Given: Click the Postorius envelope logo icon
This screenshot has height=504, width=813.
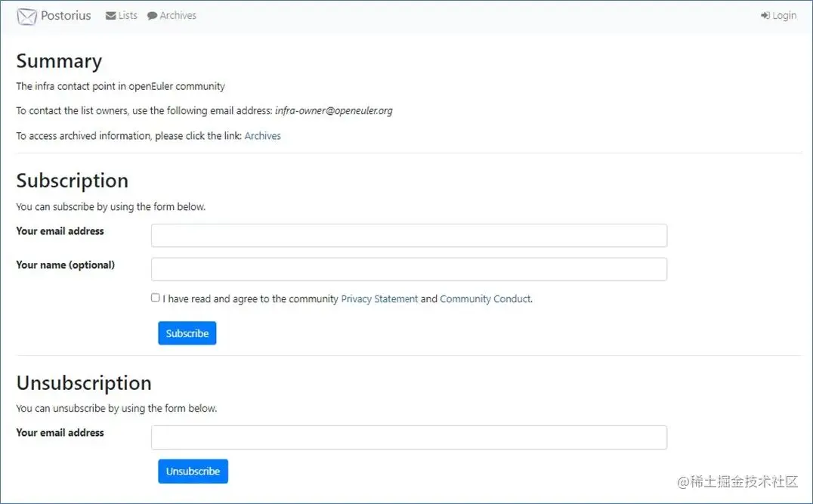Looking at the screenshot, I should [26, 16].
